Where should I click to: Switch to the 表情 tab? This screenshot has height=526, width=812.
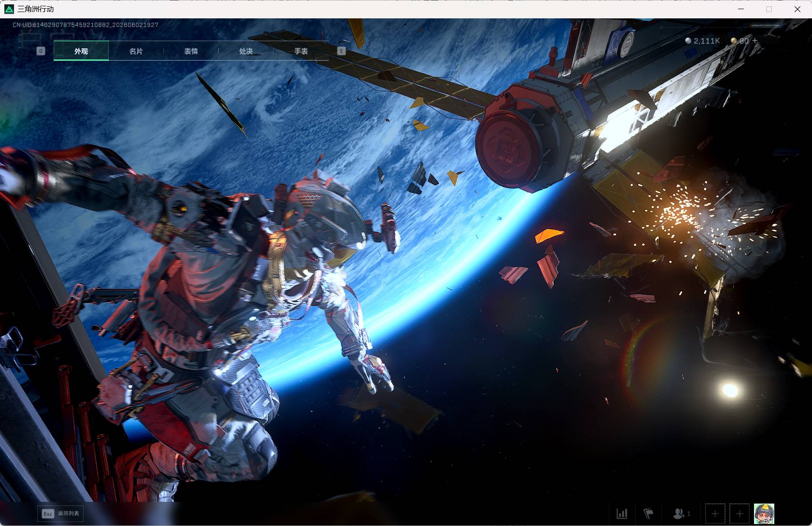(191, 51)
